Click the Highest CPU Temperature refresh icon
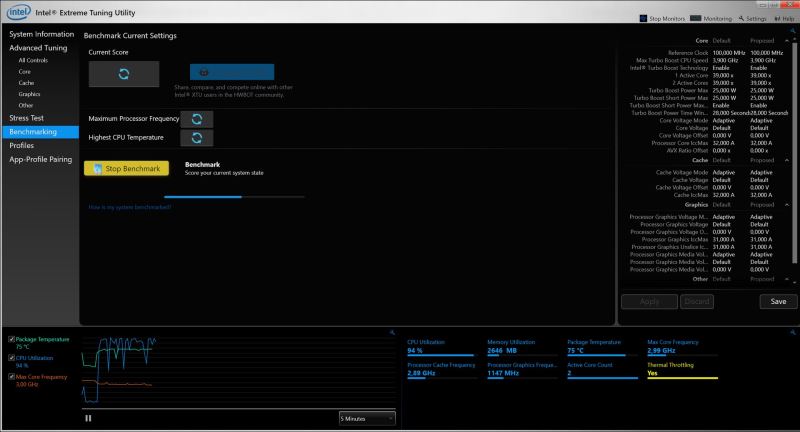 click(x=197, y=137)
